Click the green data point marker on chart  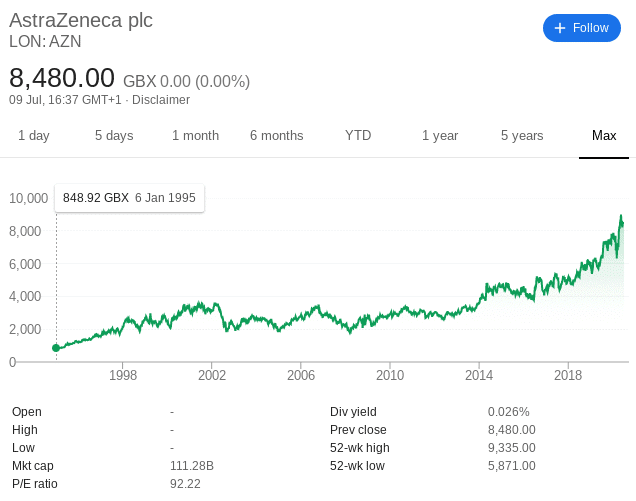coord(56,348)
